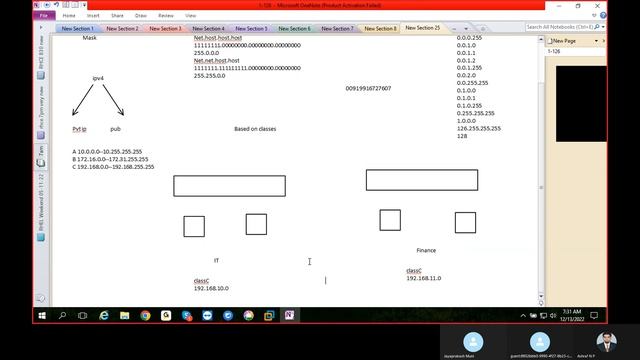Open the View ribbon tab
640x360 pixels.
[191, 16]
